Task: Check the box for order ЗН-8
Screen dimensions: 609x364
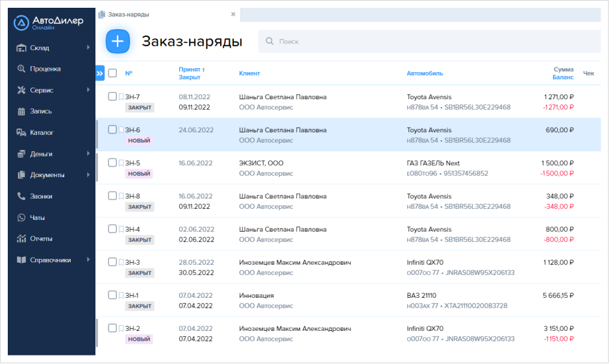Action: pyautogui.click(x=112, y=195)
